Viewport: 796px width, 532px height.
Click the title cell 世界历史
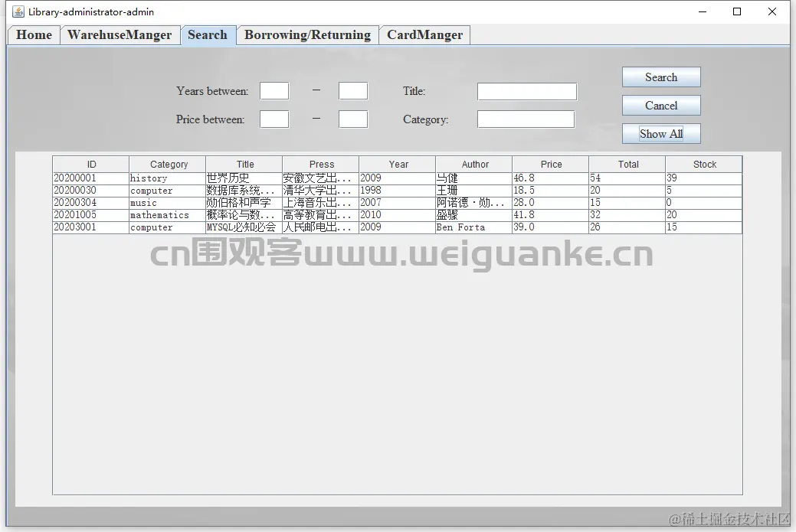click(x=244, y=178)
